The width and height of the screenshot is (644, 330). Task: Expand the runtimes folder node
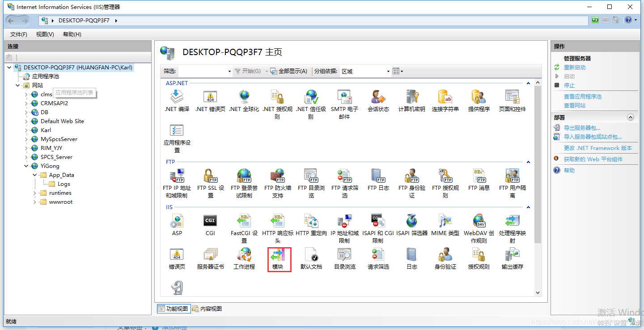35,193
